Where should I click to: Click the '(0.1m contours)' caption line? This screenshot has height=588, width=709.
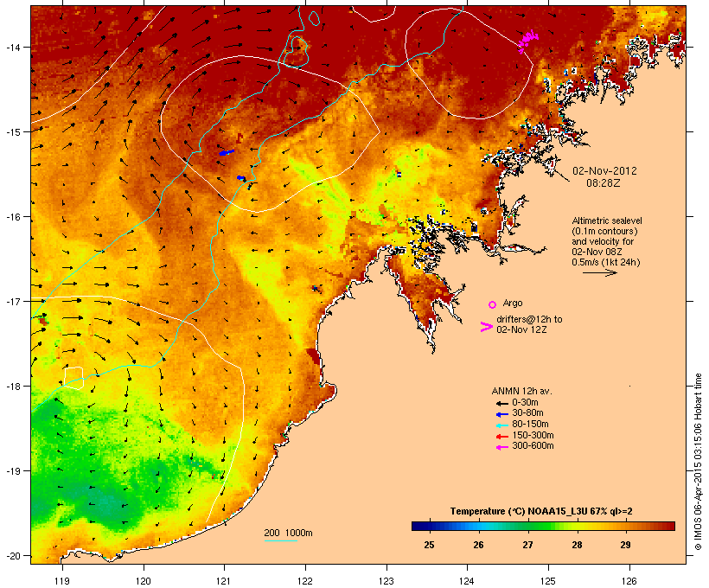coord(604,231)
